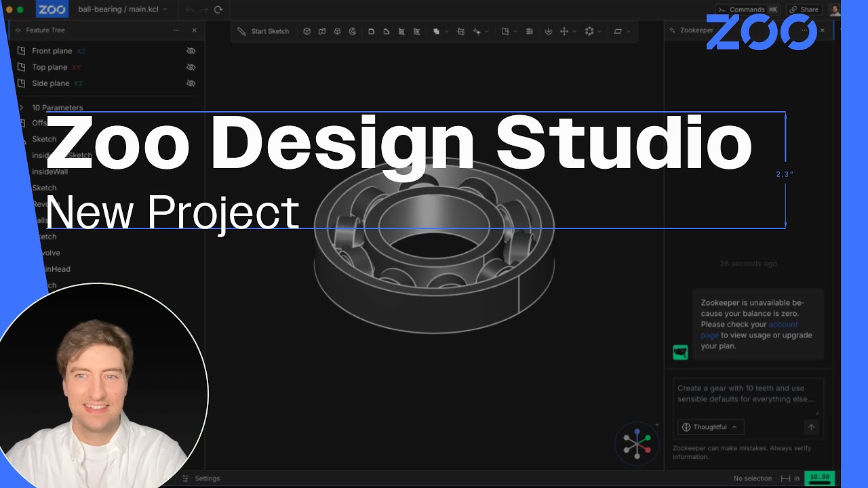
Task: Select the Fillet rounded-corner tool icon
Action: click(x=371, y=31)
